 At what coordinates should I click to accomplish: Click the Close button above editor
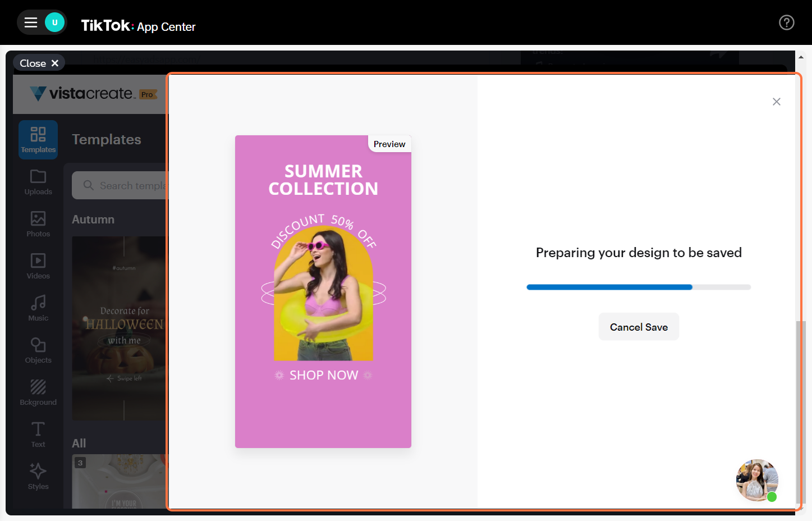tap(39, 63)
